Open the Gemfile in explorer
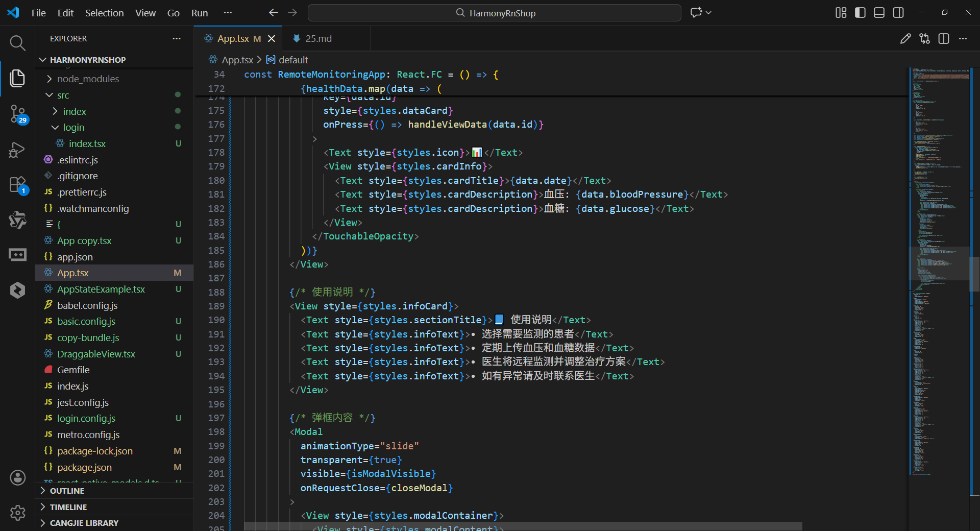Image resolution: width=980 pixels, height=531 pixels. [115, 370]
